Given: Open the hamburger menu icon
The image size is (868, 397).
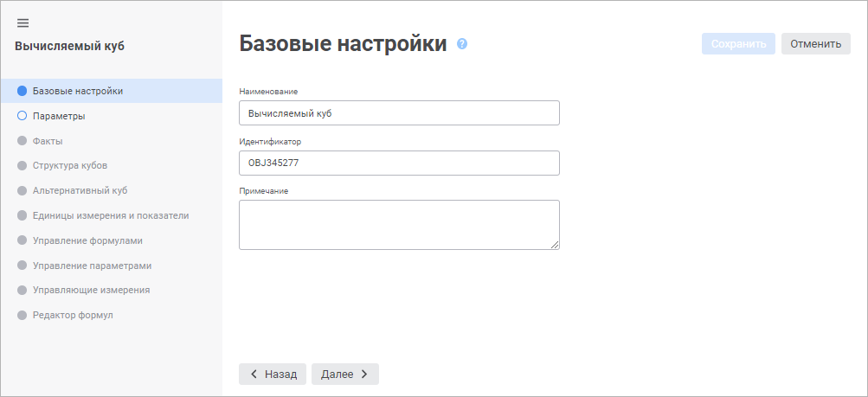Looking at the screenshot, I should 23,22.
